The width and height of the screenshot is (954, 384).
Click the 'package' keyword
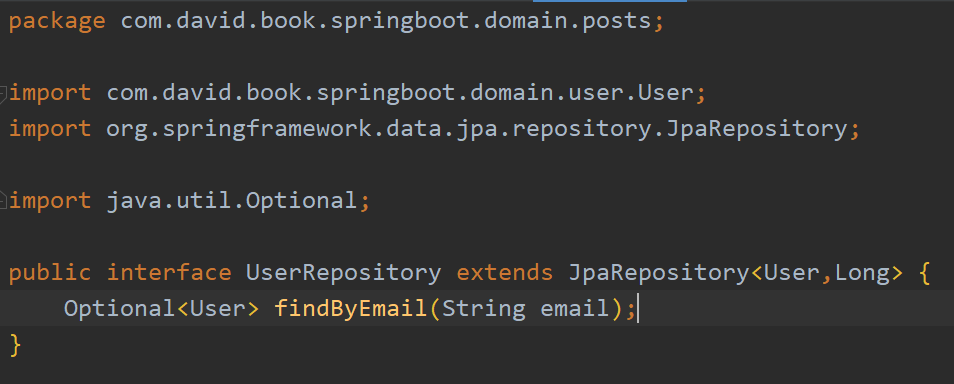pos(57,22)
